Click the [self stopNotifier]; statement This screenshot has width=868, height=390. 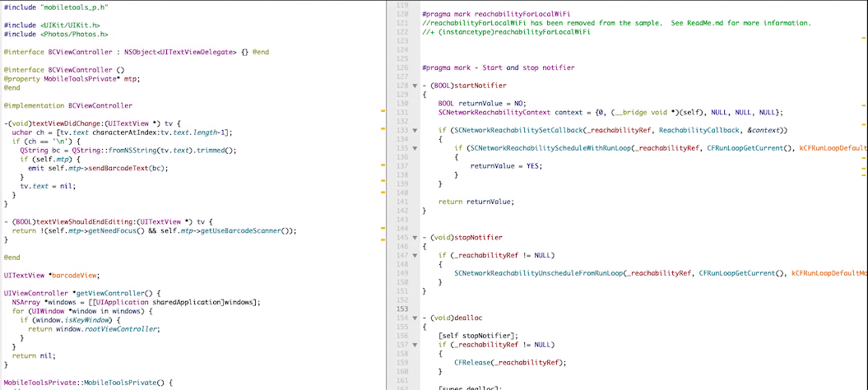point(478,336)
